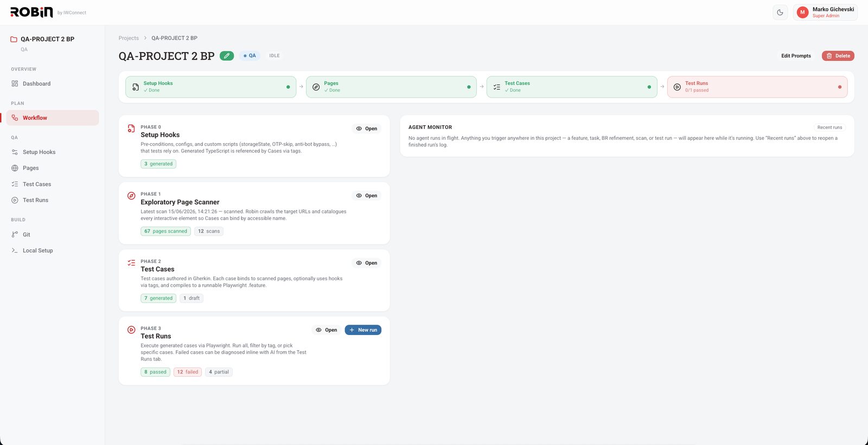Click the green edit pencil badge

pos(227,56)
